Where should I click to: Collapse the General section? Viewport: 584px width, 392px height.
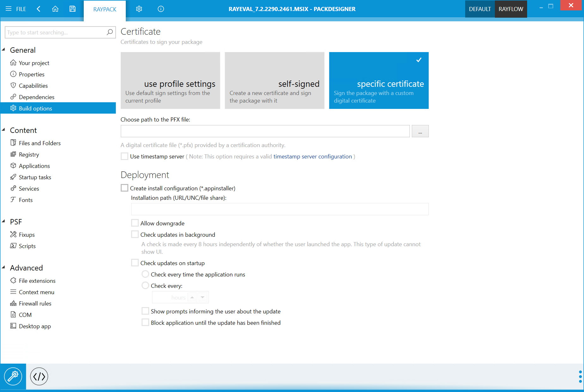(4, 49)
